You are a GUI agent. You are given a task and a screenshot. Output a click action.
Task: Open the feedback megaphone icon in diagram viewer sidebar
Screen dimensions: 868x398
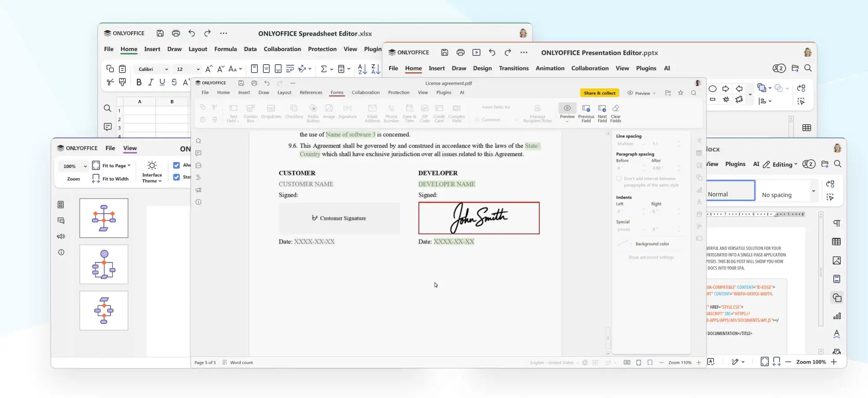(61, 236)
